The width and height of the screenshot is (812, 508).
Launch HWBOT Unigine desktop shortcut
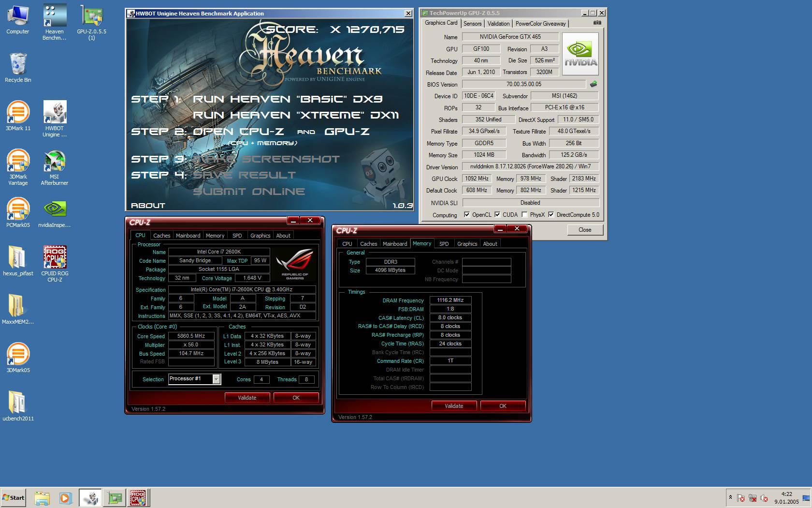point(55,119)
